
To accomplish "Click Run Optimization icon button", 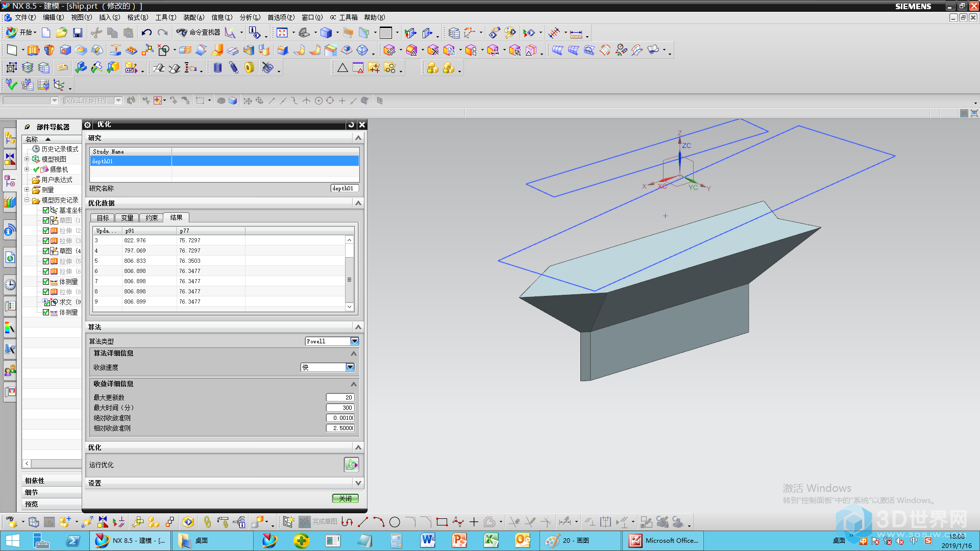I will (x=351, y=465).
